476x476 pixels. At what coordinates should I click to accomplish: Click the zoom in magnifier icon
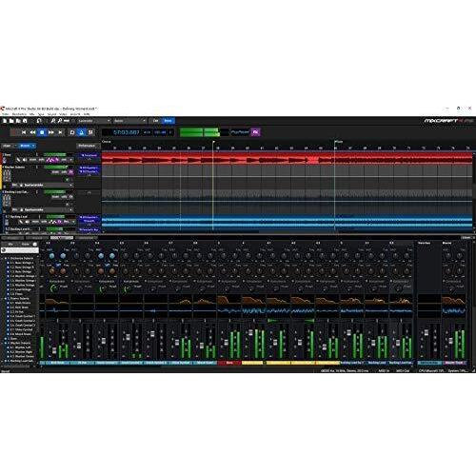pos(53,121)
